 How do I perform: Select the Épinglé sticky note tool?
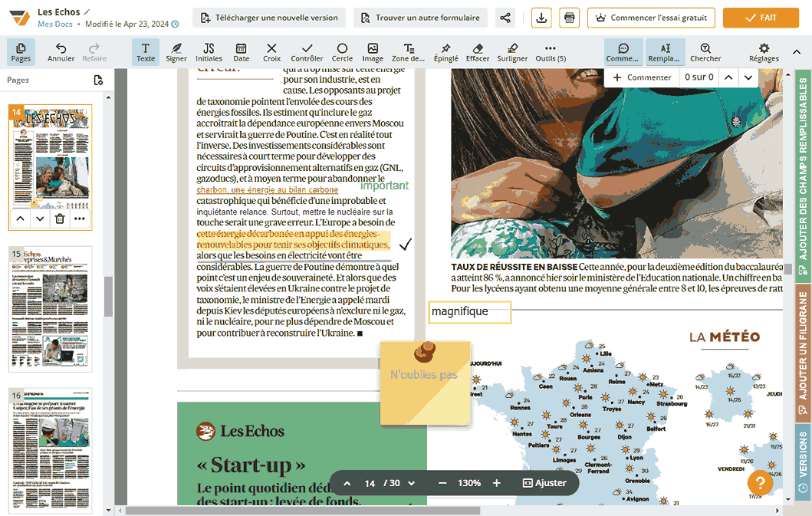pyautogui.click(x=446, y=52)
